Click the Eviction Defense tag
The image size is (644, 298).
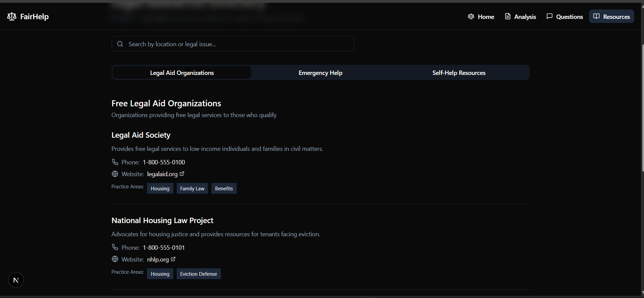click(x=199, y=274)
